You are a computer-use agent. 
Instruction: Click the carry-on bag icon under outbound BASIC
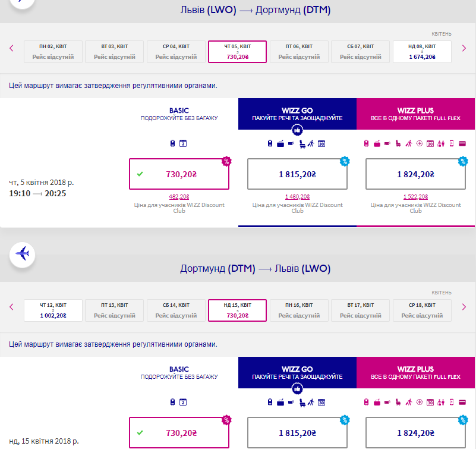172,143
